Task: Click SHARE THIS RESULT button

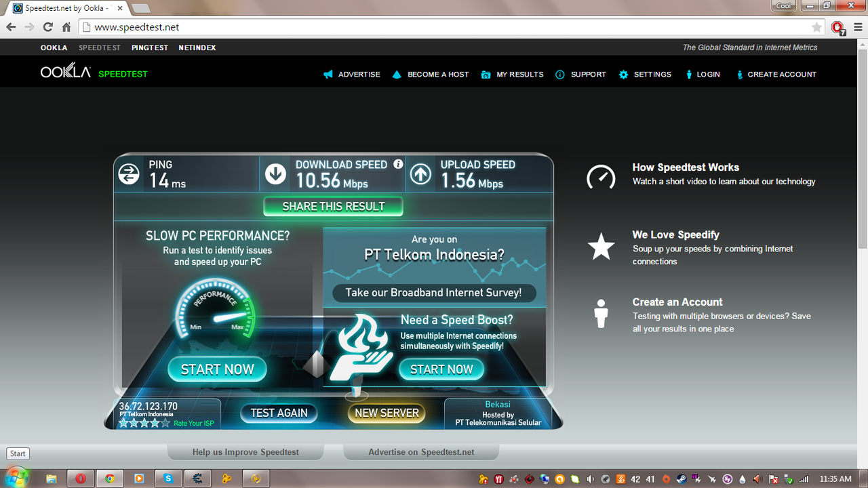Action: coord(333,206)
